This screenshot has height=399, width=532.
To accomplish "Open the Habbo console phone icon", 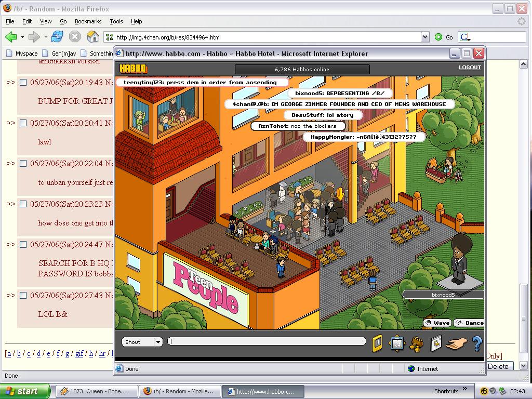I will pyautogui.click(x=377, y=343).
